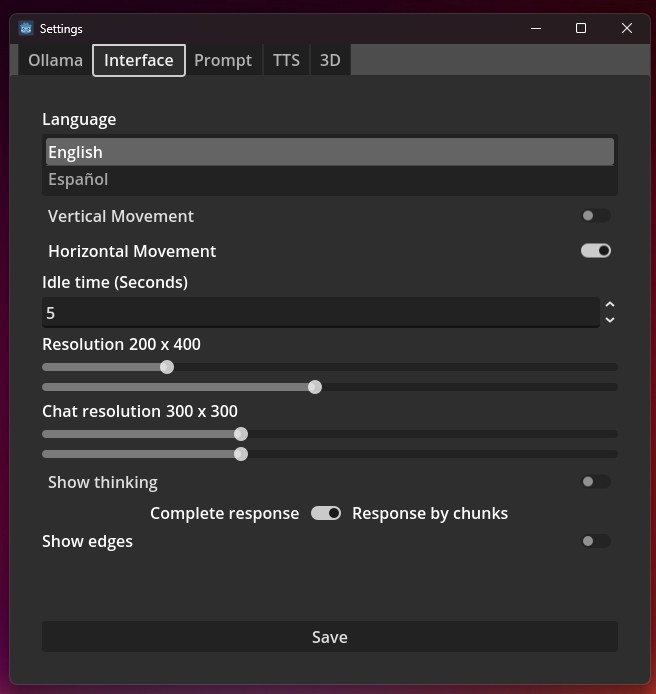This screenshot has width=656, height=694.
Task: Click the Save button
Action: click(330, 637)
